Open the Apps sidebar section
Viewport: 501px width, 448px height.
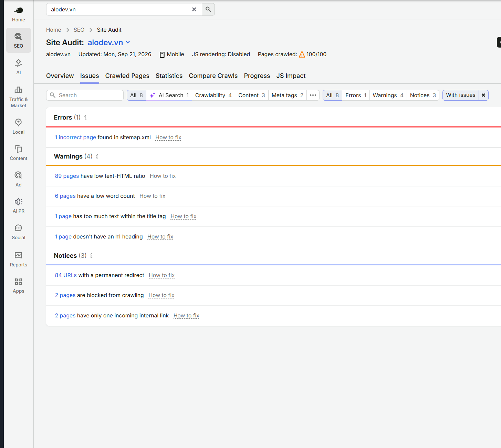tap(19, 286)
